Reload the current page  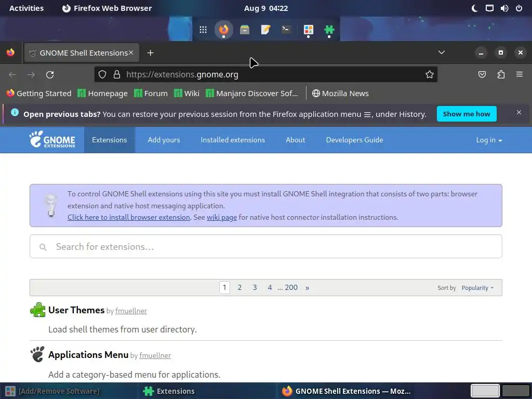(50, 75)
